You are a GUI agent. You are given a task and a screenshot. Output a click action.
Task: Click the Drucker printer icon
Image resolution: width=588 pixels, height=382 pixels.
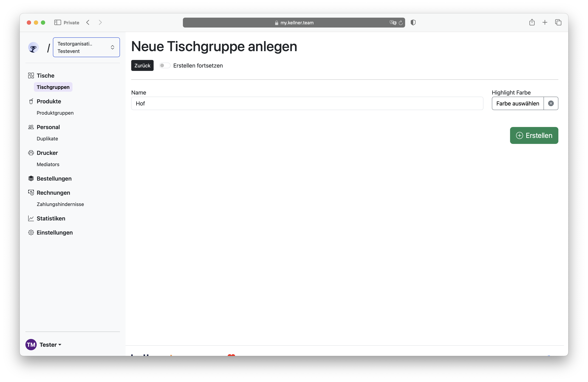pos(31,153)
